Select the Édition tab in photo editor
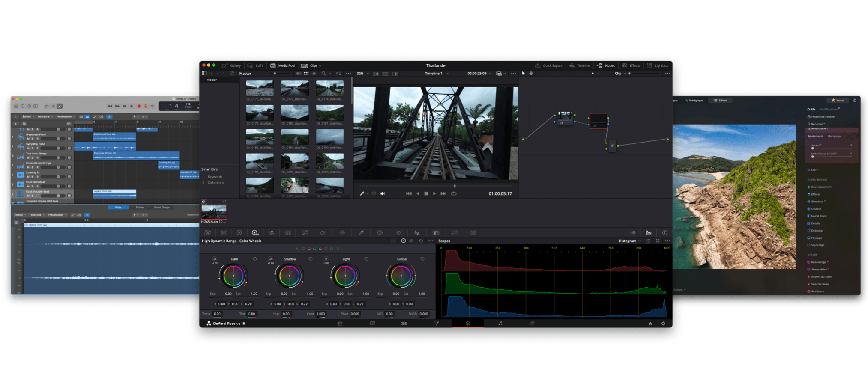This screenshot has height=392, width=868. 721,101
